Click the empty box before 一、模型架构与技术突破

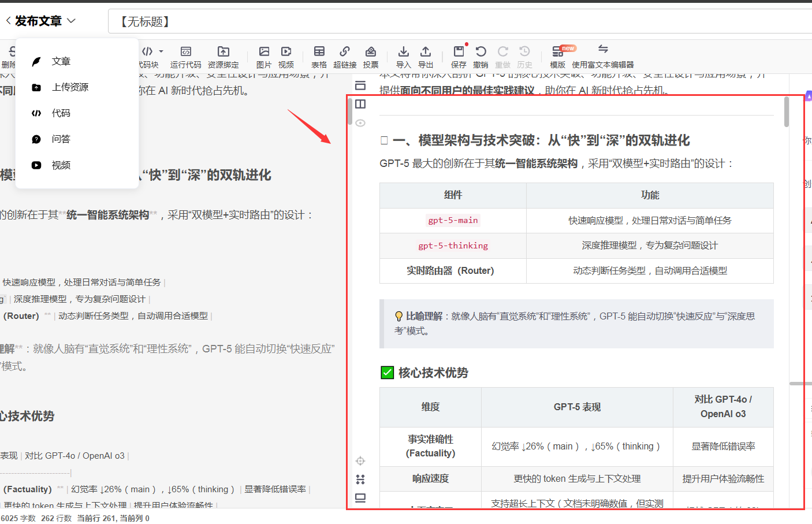(384, 140)
